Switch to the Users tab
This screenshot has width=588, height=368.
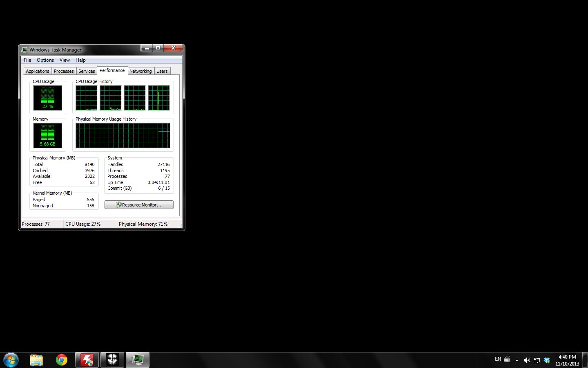tap(162, 71)
